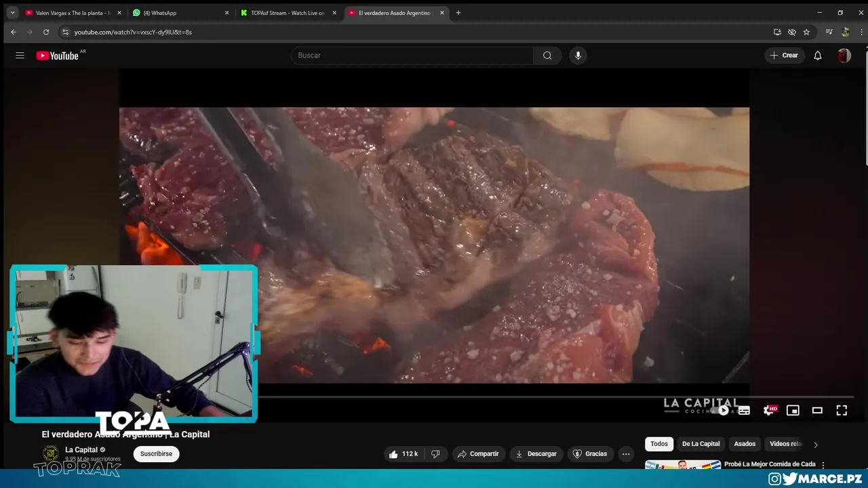Go to the YouTube home logo
This screenshot has height=488, width=868.
click(x=58, y=56)
